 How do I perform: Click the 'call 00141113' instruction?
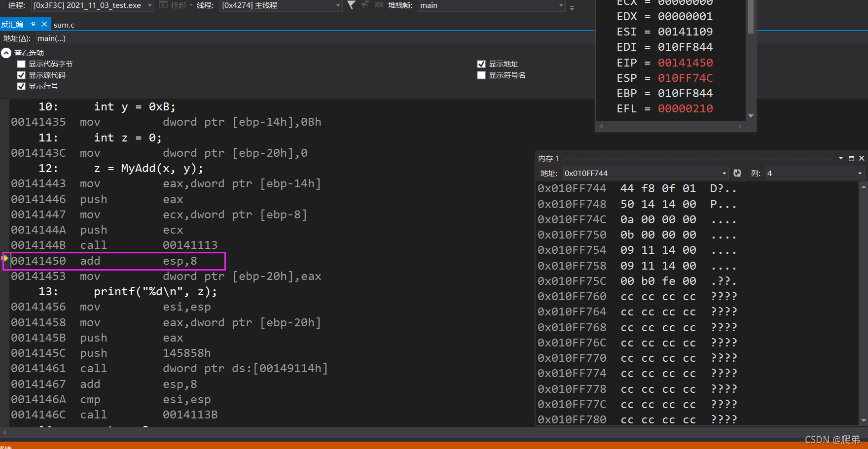tap(148, 245)
